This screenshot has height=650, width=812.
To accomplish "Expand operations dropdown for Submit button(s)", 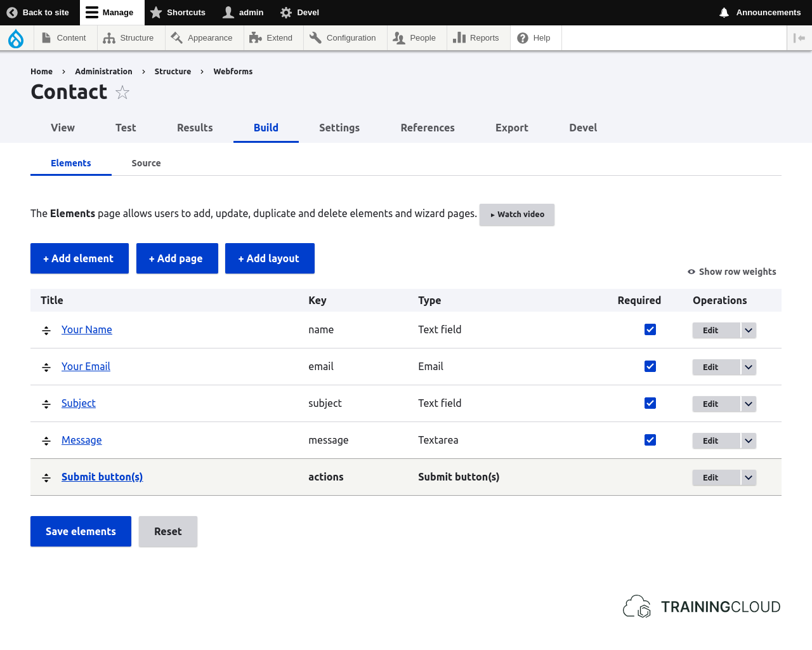I will click(x=749, y=477).
